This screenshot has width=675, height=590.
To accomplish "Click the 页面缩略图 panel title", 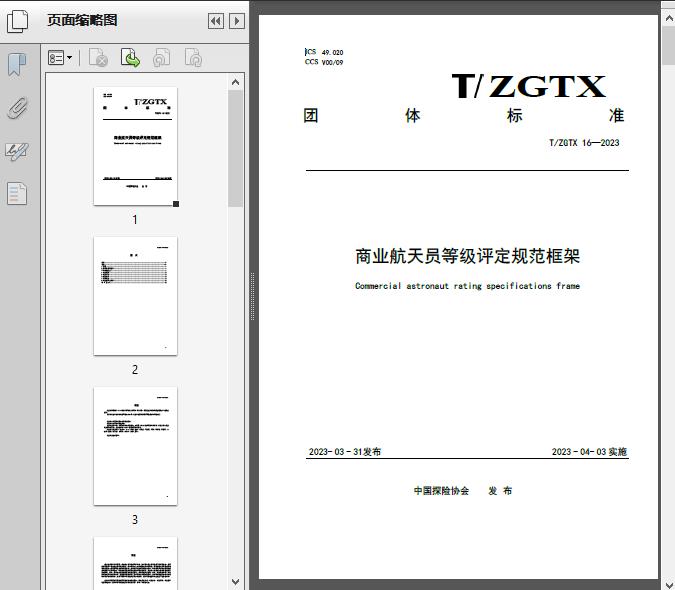I will tap(82, 20).
